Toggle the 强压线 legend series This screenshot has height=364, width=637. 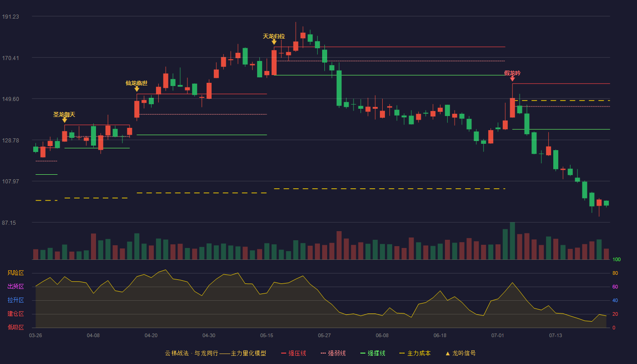click(293, 353)
